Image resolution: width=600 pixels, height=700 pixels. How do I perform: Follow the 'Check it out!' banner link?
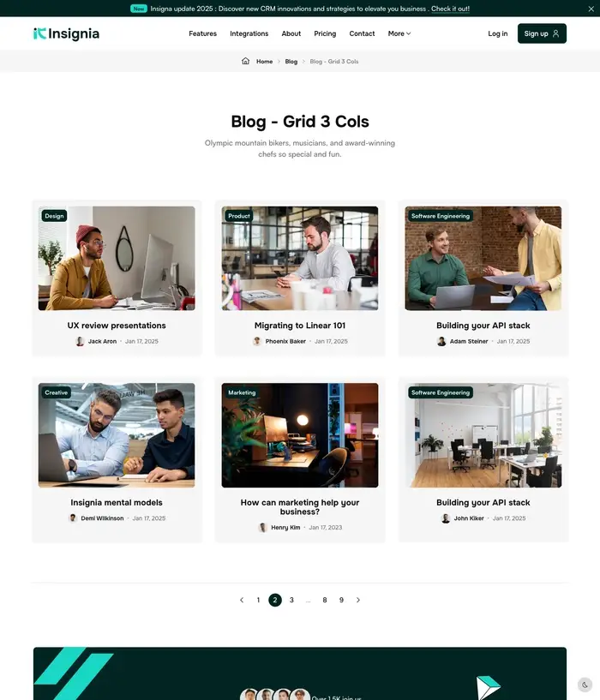click(x=450, y=9)
